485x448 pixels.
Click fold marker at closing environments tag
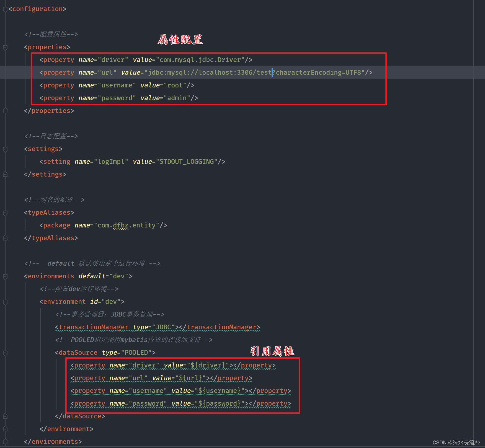[x=5, y=442]
